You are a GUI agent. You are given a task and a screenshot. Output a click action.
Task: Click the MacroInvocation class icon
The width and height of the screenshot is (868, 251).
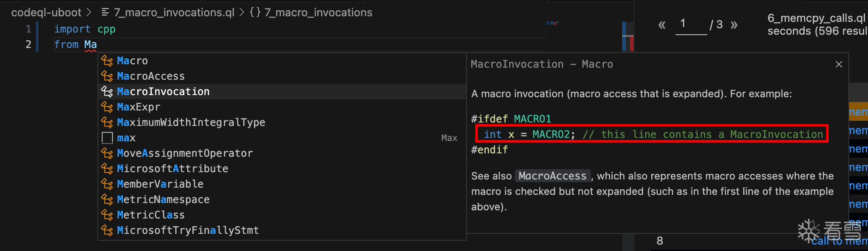(x=107, y=92)
